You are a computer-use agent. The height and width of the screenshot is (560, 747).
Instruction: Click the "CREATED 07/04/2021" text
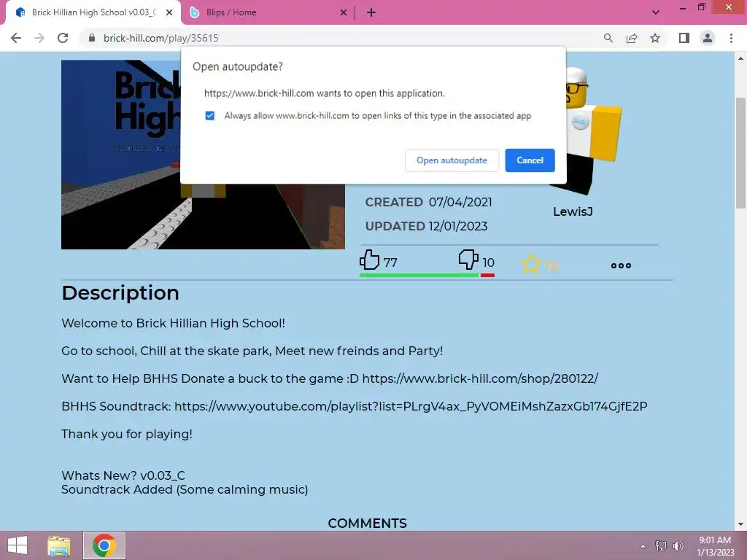coord(429,202)
